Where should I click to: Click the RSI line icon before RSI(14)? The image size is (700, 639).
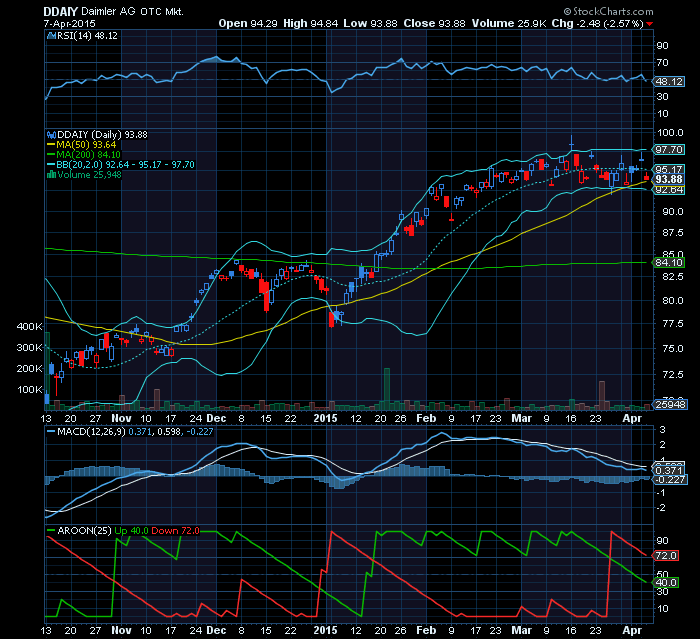[51, 36]
